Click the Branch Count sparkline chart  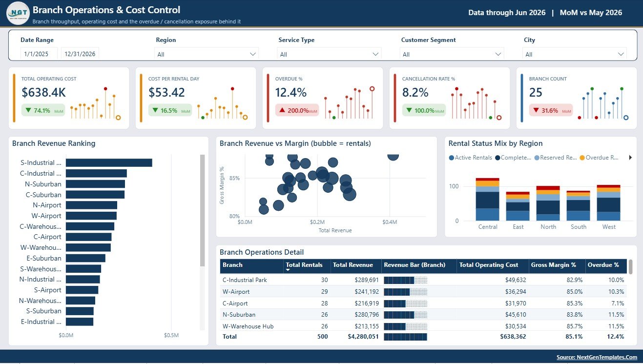[x=603, y=103]
